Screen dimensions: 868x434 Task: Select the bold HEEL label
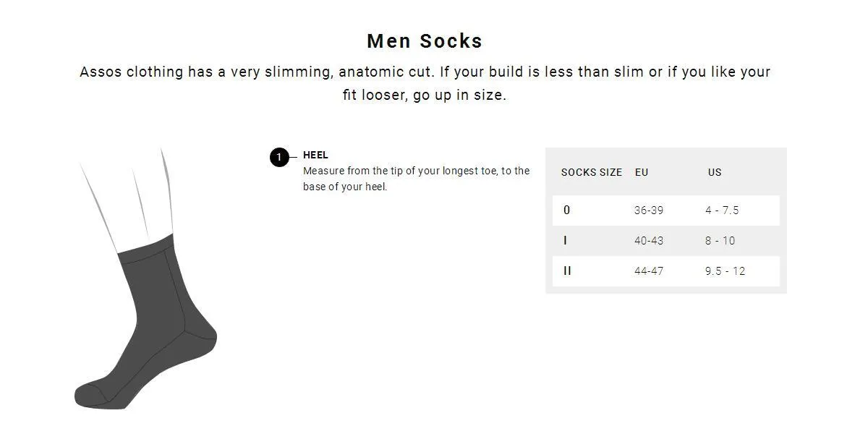pos(315,155)
